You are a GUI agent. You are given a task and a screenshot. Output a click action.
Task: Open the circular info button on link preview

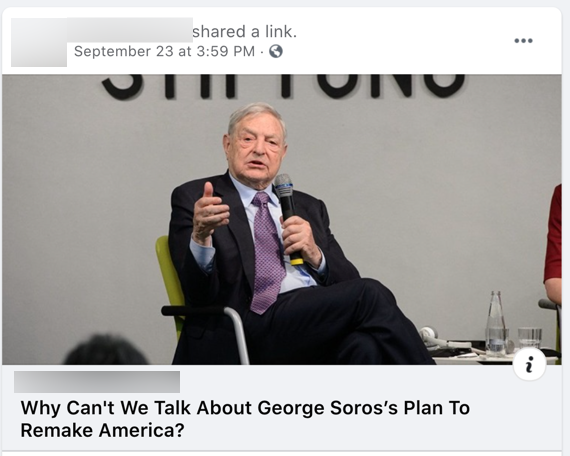pos(529,364)
